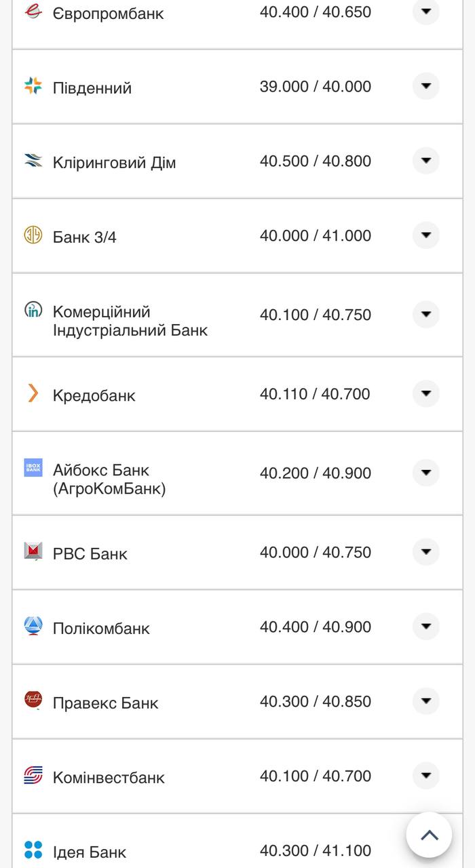This screenshot has width=475, height=868.
Task: Click the Південний bank logo icon
Action: pos(33,85)
